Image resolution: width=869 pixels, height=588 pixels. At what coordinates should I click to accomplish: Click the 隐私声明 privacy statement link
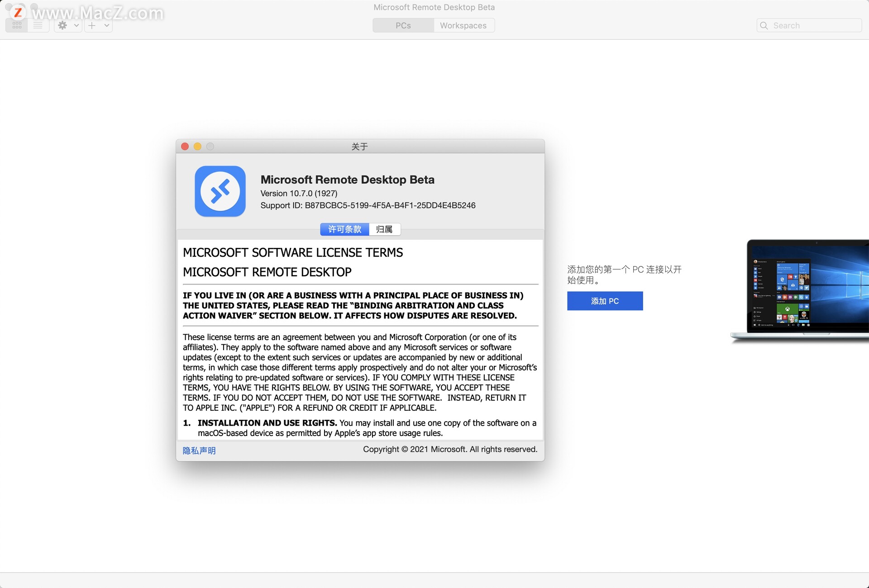(x=200, y=450)
